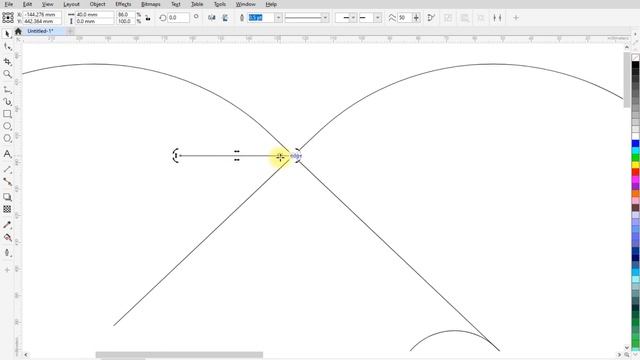
Task: Open the Table menu
Action: [197, 4]
